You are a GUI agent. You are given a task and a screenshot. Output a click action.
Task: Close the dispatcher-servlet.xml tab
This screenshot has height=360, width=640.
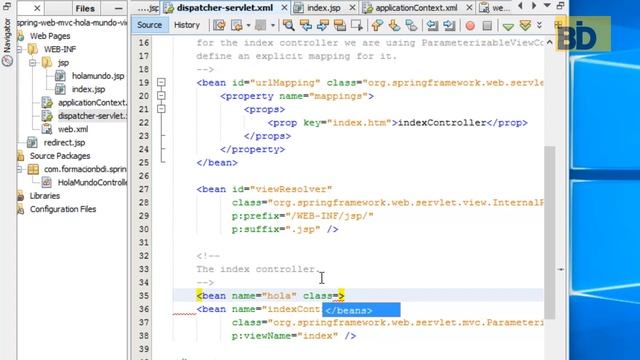284,8
